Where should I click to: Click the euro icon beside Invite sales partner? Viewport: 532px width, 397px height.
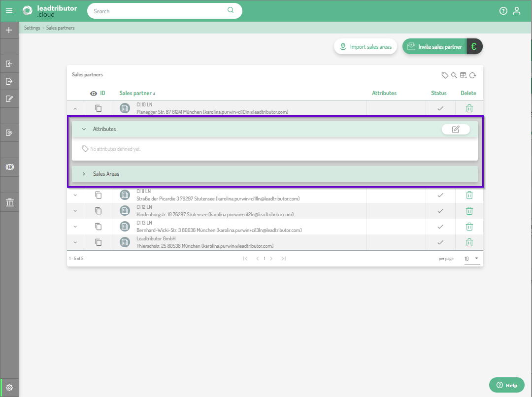click(x=474, y=47)
